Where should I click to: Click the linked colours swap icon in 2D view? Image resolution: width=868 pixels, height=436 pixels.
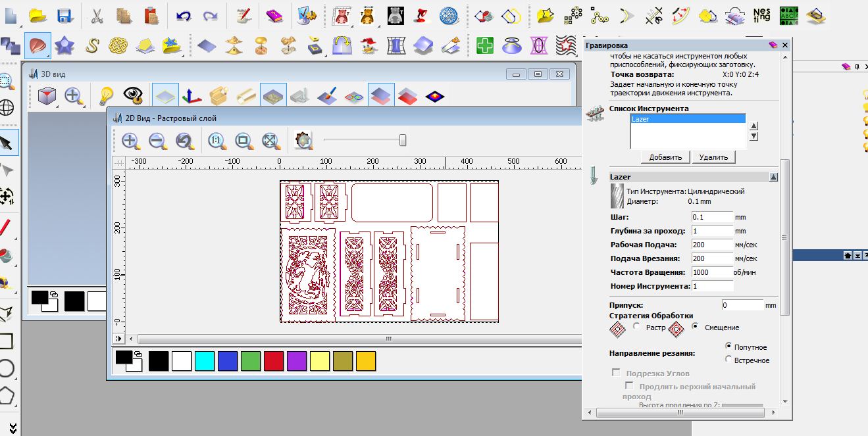(138, 354)
